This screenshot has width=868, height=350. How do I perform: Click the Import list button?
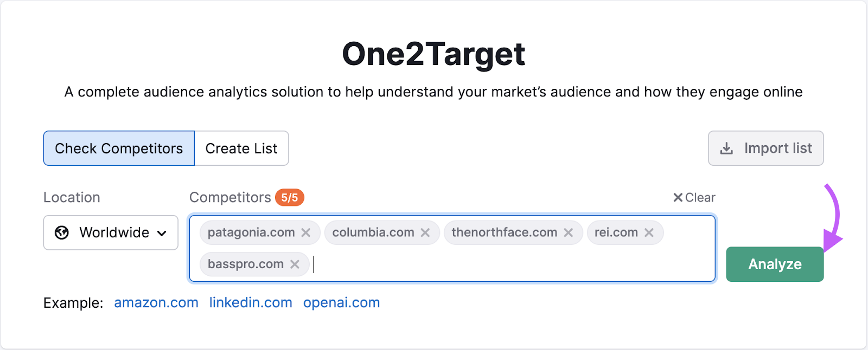[x=765, y=148]
